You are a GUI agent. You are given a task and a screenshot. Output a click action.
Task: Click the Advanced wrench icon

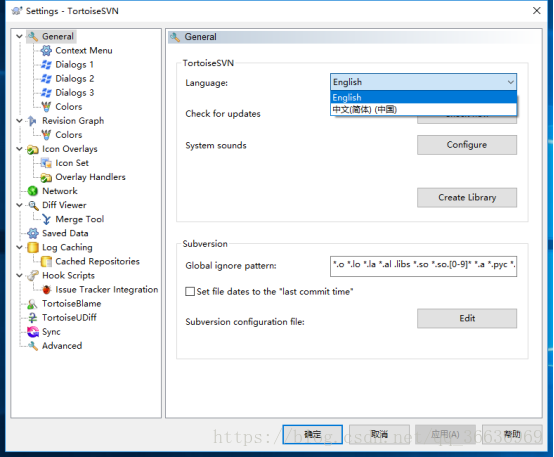[33, 346]
